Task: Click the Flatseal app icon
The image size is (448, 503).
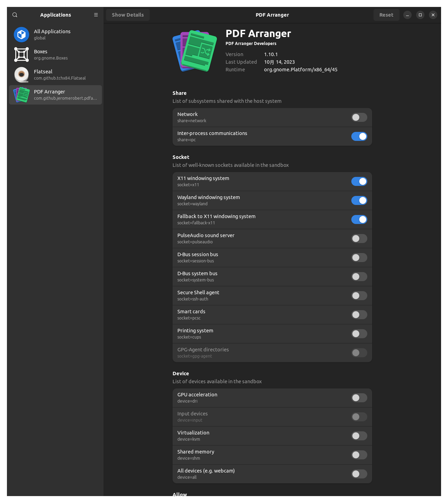Action: point(21,75)
